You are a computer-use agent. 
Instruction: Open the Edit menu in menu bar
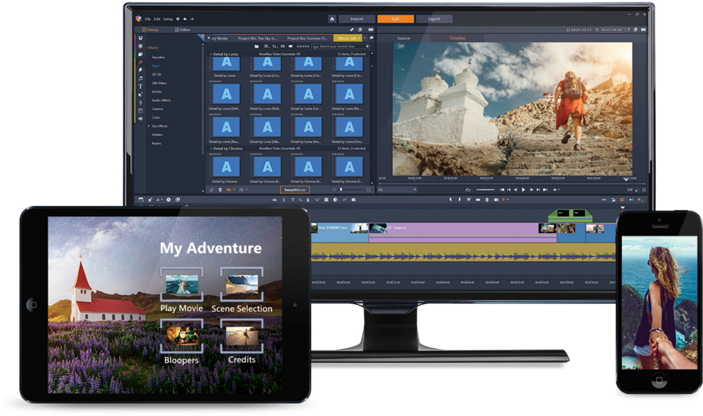pyautogui.click(x=157, y=19)
